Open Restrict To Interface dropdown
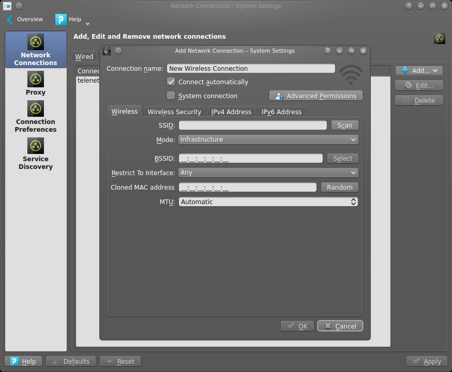452x372 pixels. pos(268,173)
